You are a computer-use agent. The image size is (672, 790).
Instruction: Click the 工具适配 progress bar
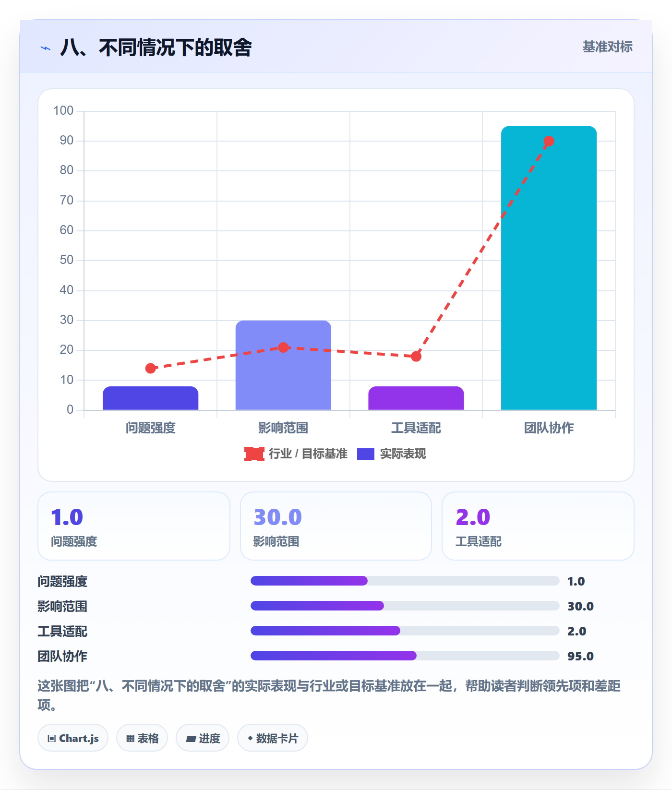[405, 631]
